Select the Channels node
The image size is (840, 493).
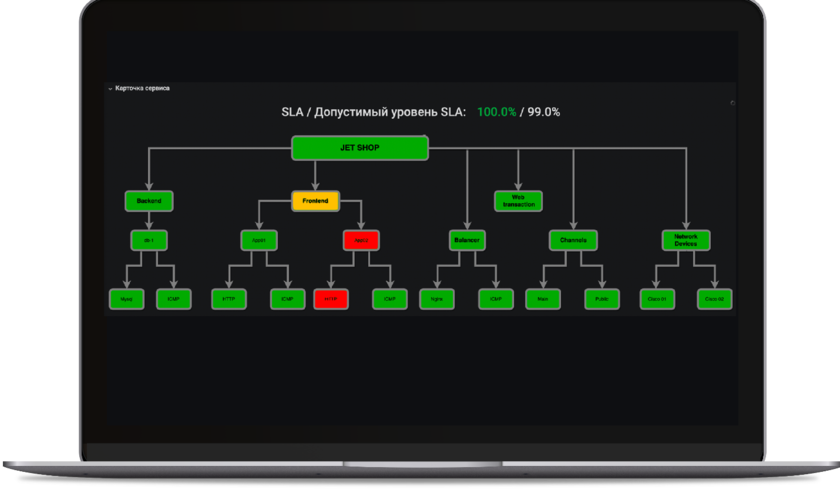(573, 240)
